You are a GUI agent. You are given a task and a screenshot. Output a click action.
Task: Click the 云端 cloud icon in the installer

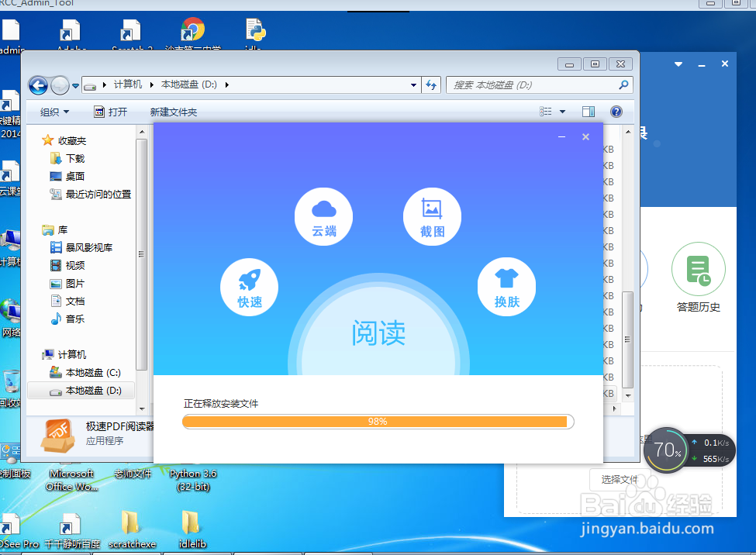(323, 216)
